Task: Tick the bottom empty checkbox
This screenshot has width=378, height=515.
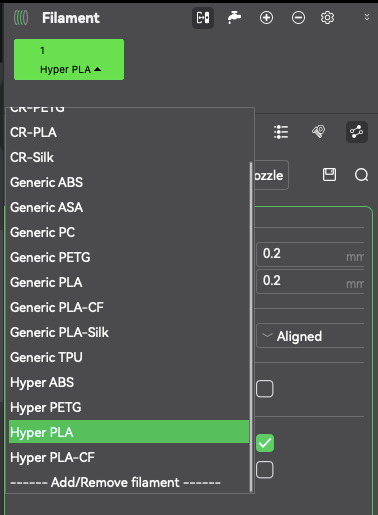Action: (x=265, y=470)
